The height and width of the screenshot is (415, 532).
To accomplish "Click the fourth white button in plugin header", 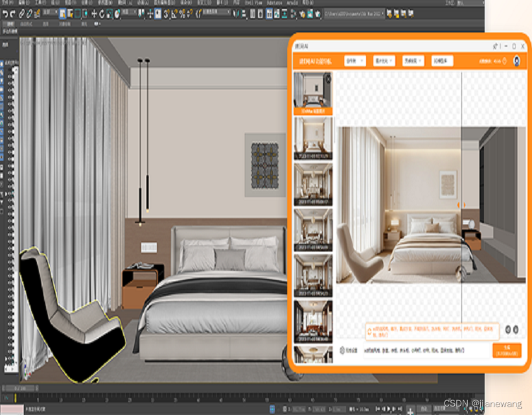I will pyautogui.click(x=442, y=61).
